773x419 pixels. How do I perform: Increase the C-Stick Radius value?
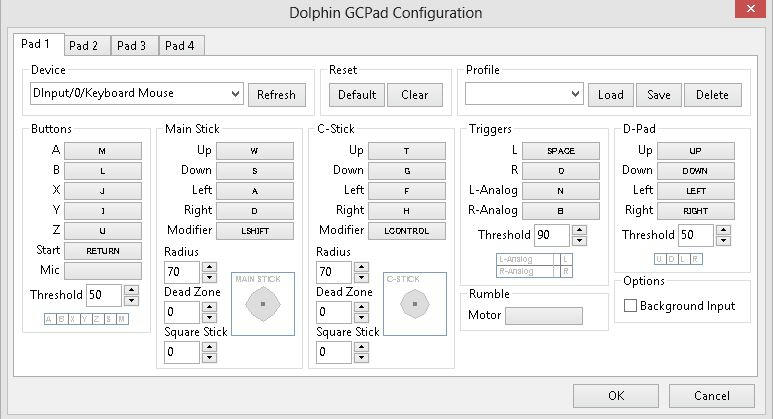(x=361, y=267)
